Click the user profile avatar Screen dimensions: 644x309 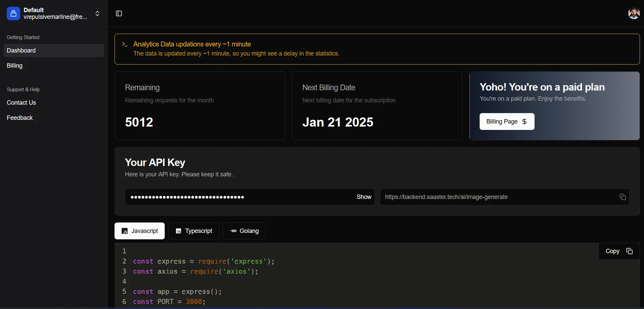pos(634,13)
